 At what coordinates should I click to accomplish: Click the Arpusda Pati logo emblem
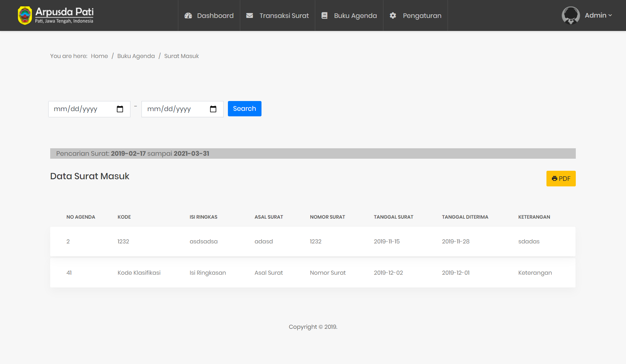pos(25,15)
